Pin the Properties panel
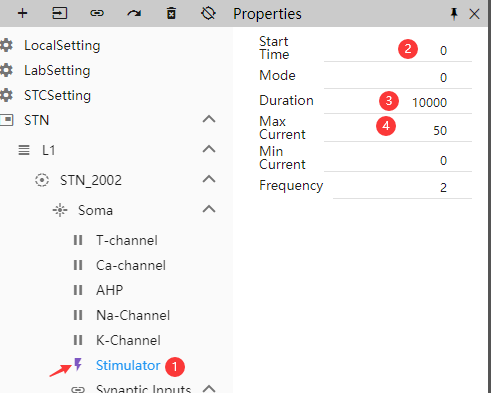The image size is (491, 393). pos(454,14)
